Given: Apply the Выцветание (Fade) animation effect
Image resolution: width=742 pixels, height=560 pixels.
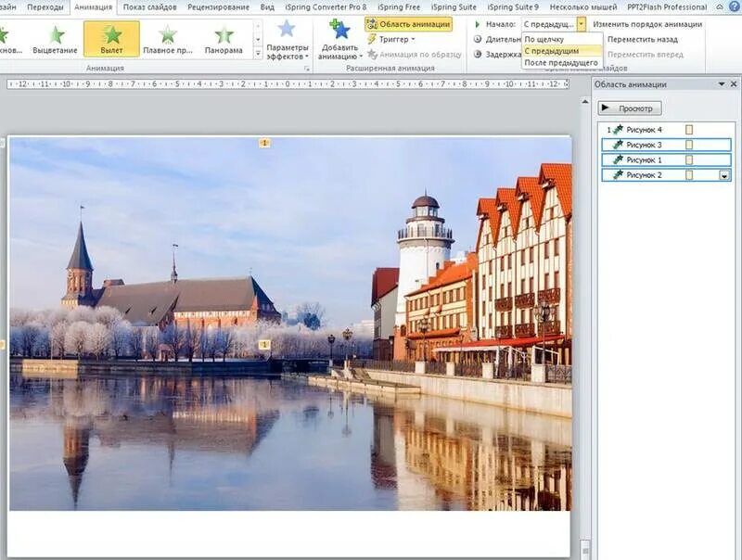Looking at the screenshot, I should (x=55, y=40).
